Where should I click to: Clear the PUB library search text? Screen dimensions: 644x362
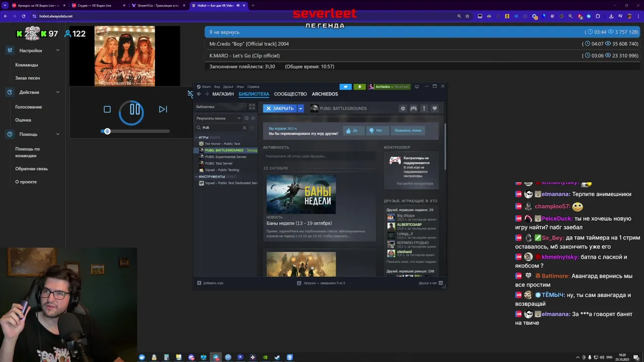tap(245, 128)
